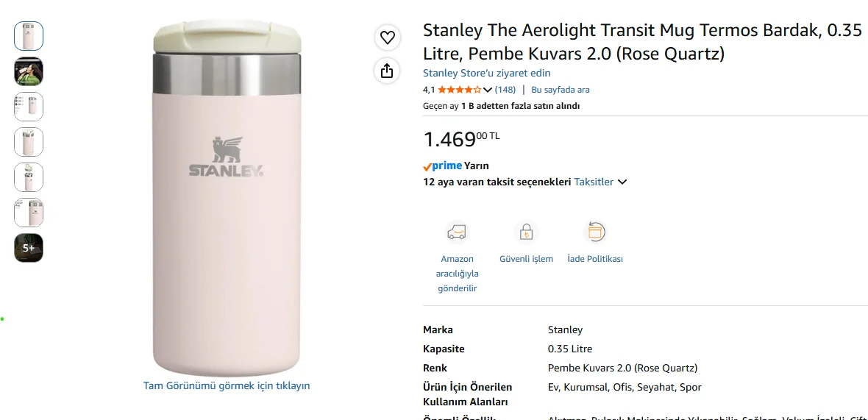Click the Prime checkmark logo
Image resolution: width=868 pixels, height=420 pixels.
click(442, 165)
